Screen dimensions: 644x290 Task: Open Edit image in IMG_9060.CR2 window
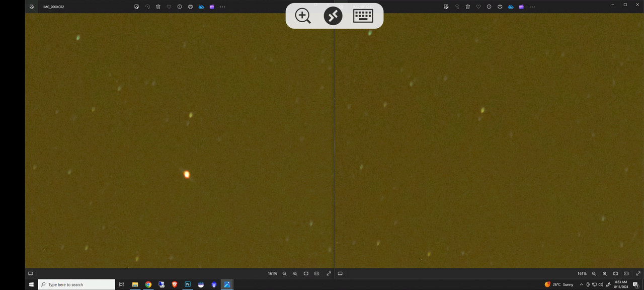[x=137, y=7]
